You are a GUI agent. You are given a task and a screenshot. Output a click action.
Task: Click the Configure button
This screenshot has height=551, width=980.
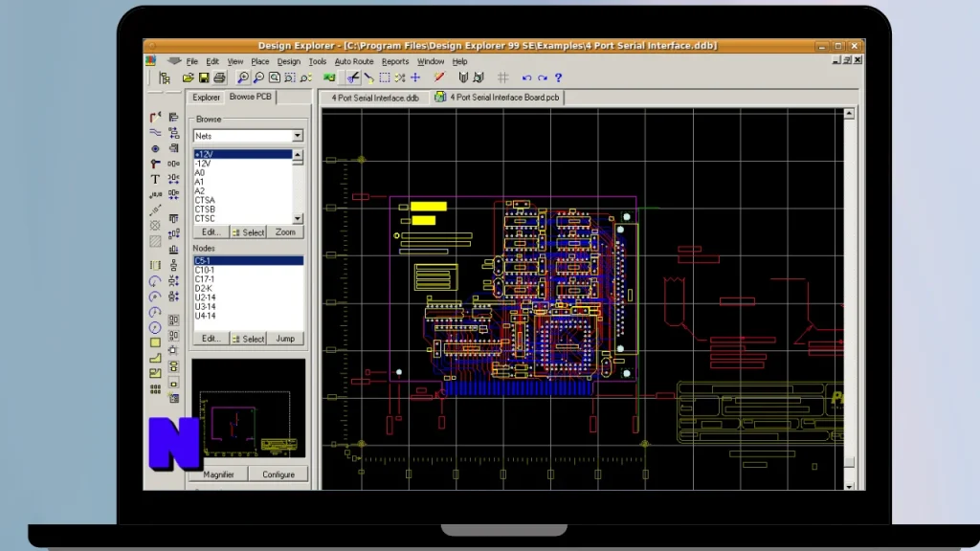tap(278, 474)
